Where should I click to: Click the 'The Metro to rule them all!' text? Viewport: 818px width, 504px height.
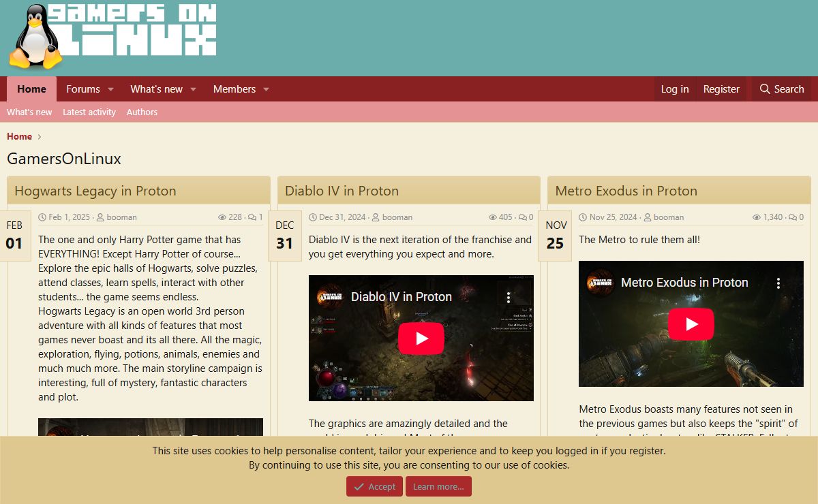pyautogui.click(x=639, y=240)
